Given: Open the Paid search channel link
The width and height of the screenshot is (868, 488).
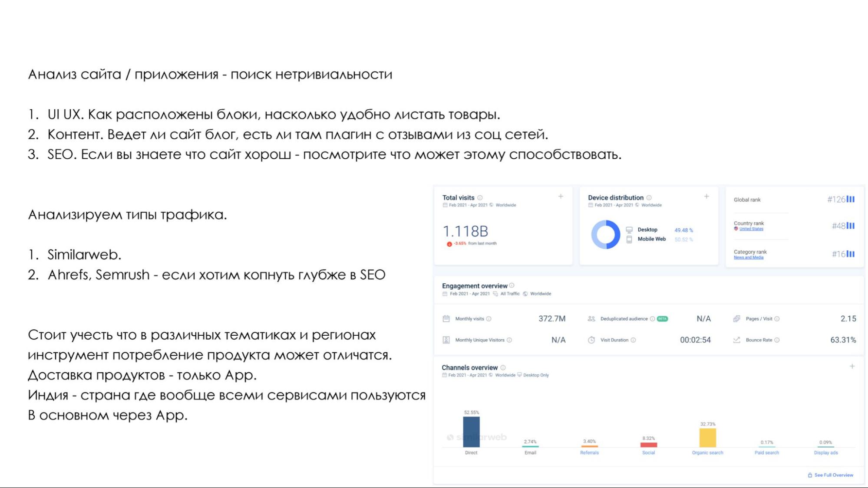Looking at the screenshot, I should pos(766,453).
